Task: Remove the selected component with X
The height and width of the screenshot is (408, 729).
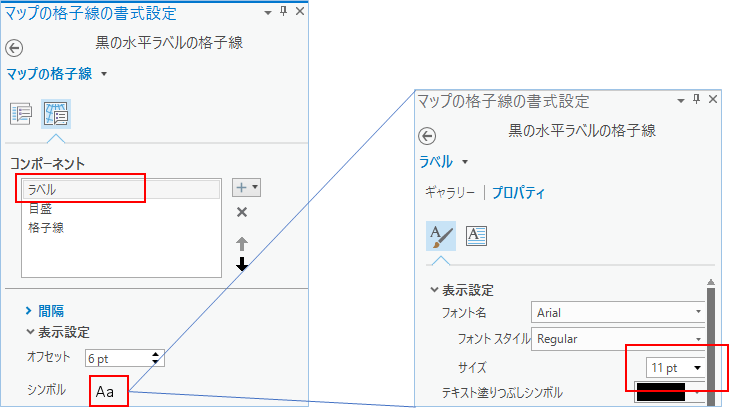Action: tap(242, 212)
